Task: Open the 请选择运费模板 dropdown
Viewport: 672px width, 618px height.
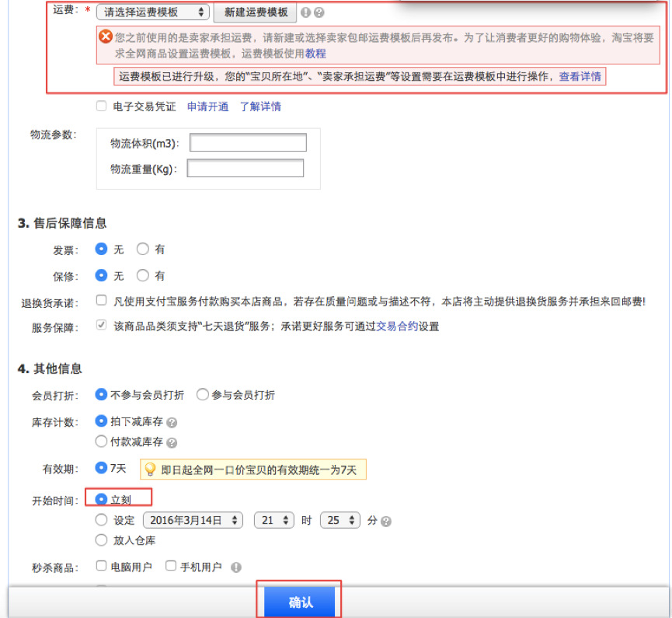Action: pos(153,12)
